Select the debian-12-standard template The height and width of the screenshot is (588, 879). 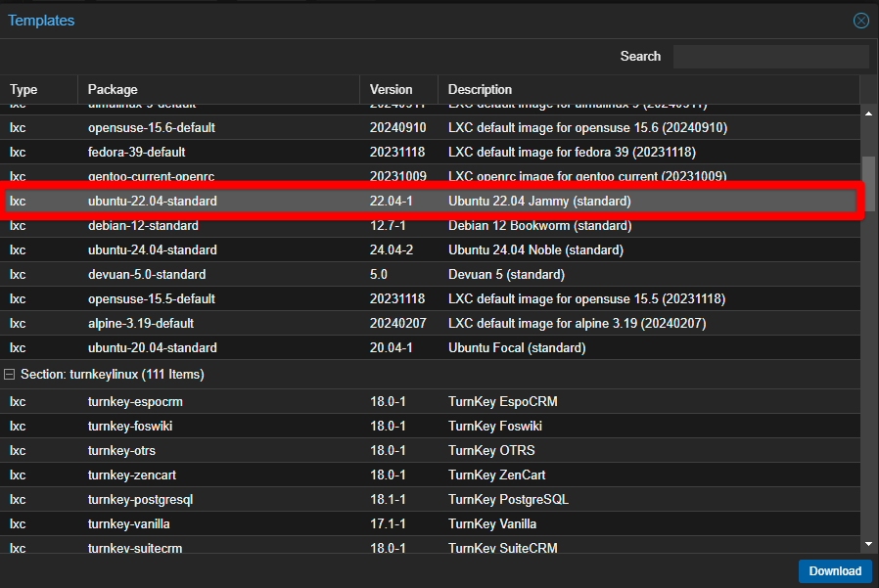tap(146, 226)
